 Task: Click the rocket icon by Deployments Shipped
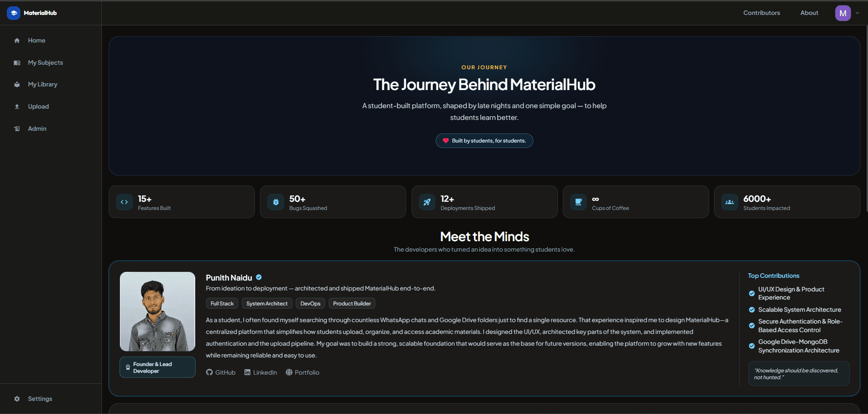427,202
